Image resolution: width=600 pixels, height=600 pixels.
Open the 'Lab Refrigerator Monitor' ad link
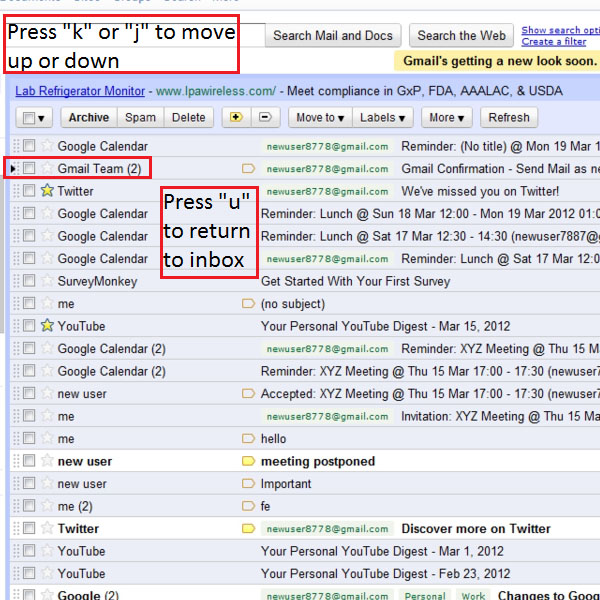coord(80,91)
